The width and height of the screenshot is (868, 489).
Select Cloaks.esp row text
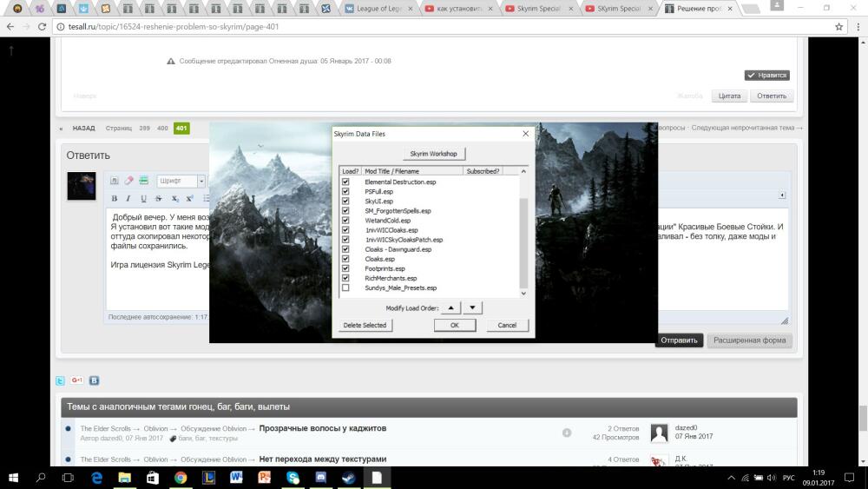(380, 259)
